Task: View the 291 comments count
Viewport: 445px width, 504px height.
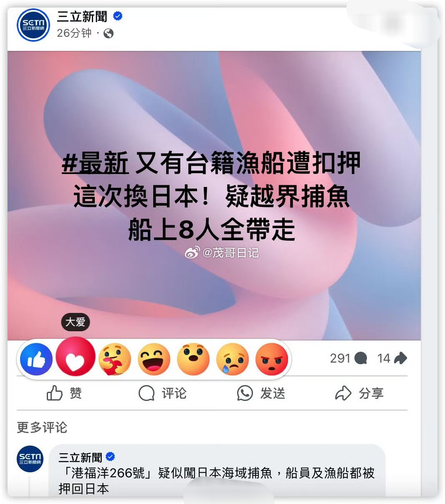Action: pyautogui.click(x=349, y=358)
